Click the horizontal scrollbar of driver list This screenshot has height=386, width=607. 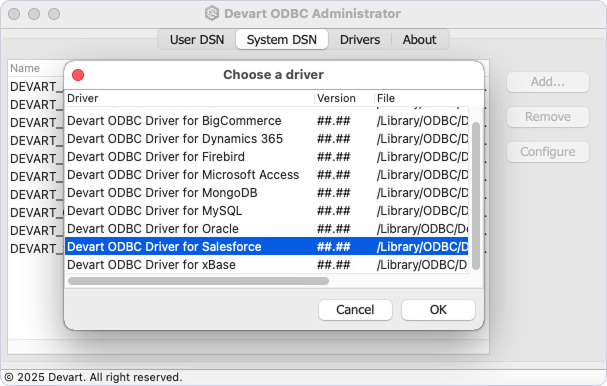199,281
